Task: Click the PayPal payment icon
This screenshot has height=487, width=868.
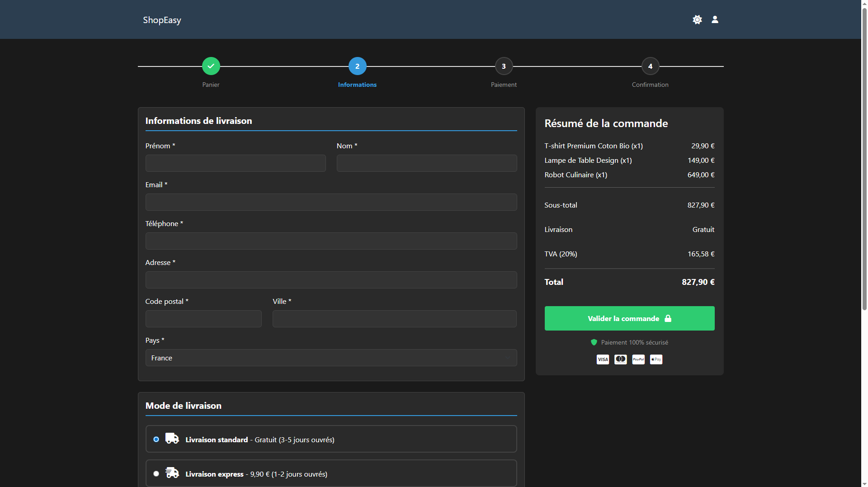Action: (638, 359)
